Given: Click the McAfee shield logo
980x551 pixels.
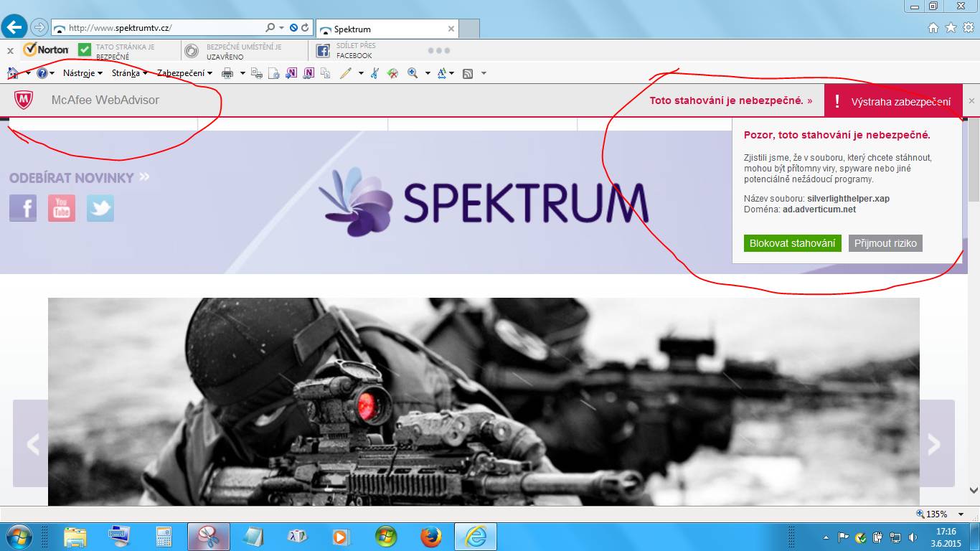Looking at the screenshot, I should pos(24,100).
